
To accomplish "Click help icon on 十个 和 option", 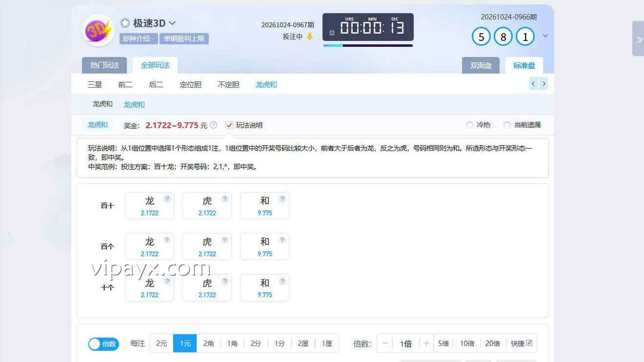I will (x=282, y=281).
